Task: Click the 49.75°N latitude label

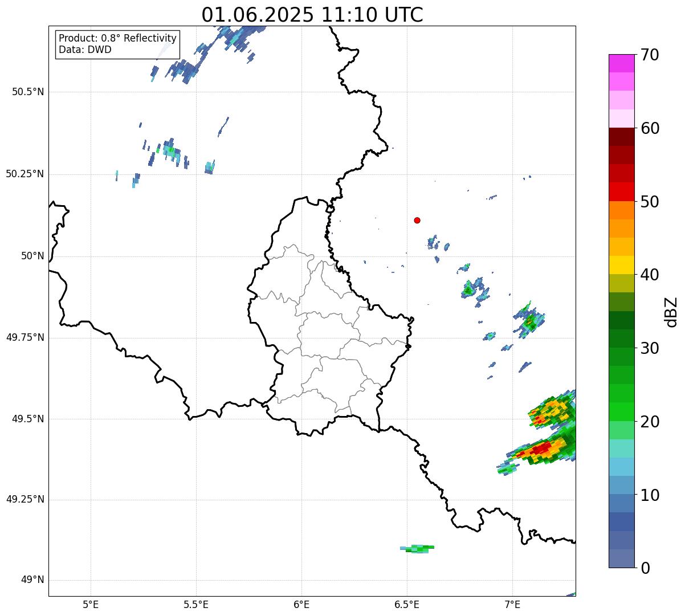Action: click(25, 337)
